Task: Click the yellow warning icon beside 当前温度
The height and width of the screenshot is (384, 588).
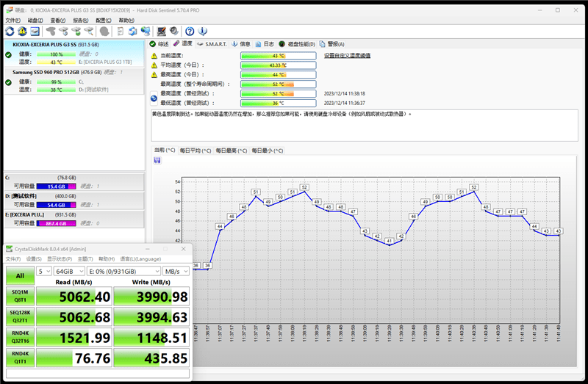Action: coord(154,56)
